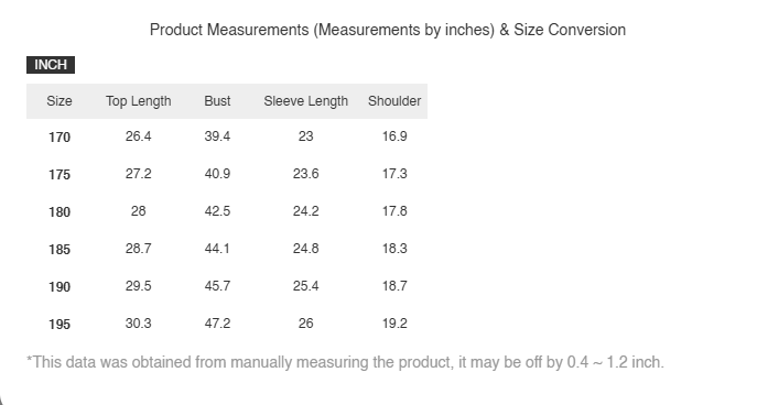Click the manual measurement disclaimer note
The image size is (768, 405).
tap(345, 362)
